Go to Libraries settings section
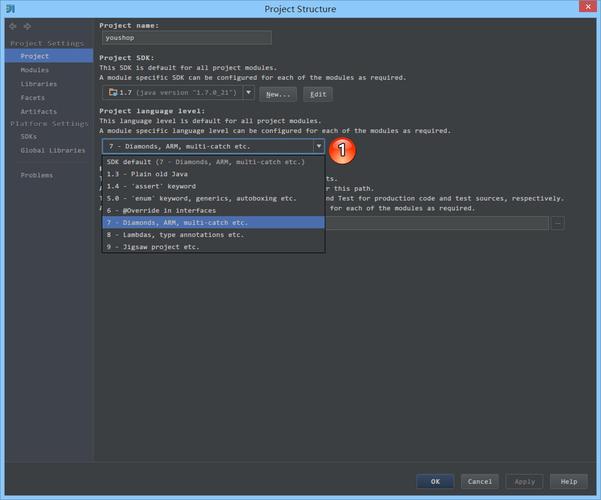Viewport: 601px width, 500px height. [x=39, y=84]
